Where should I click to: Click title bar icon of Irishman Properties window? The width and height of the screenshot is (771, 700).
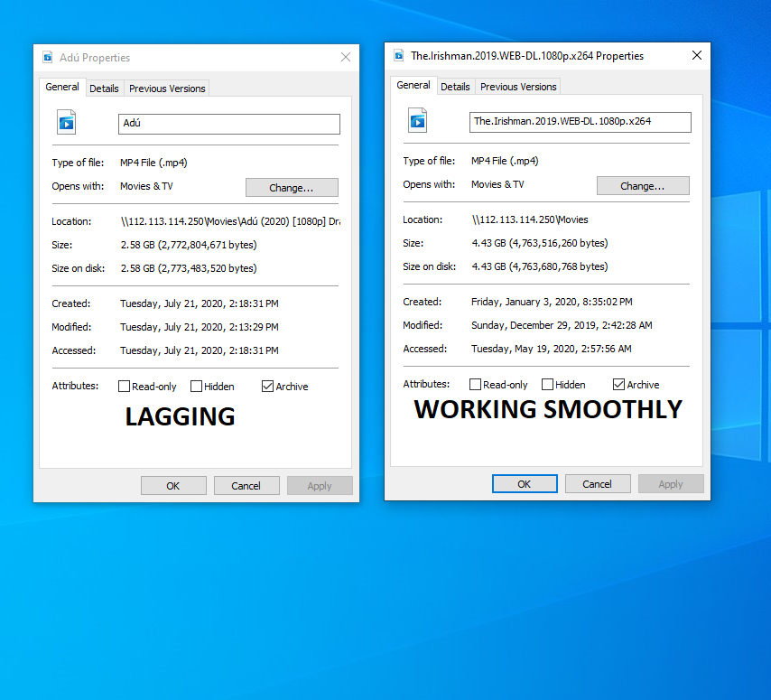click(x=398, y=56)
